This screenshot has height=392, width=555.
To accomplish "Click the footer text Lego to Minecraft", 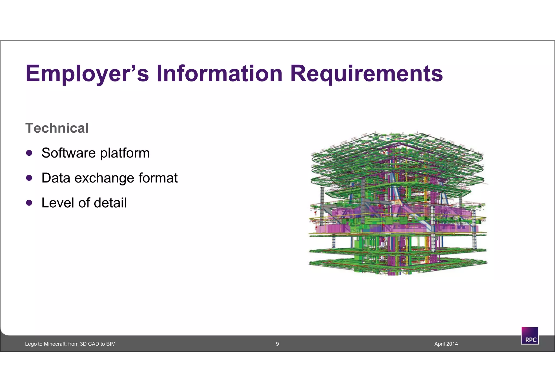I will (x=70, y=344).
